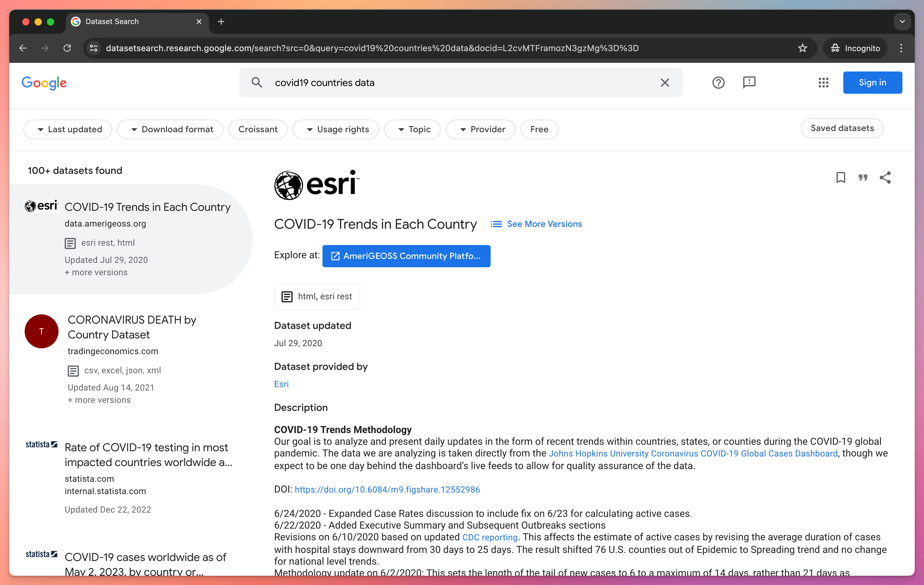This screenshot has width=924, height=585.
Task: Click internal.statista.com source text
Action: coord(105,491)
